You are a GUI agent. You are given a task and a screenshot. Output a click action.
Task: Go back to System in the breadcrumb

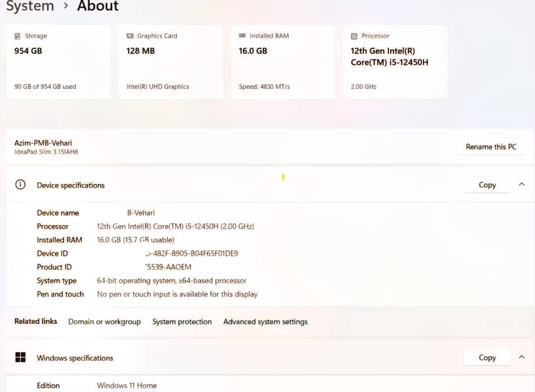pos(29,7)
